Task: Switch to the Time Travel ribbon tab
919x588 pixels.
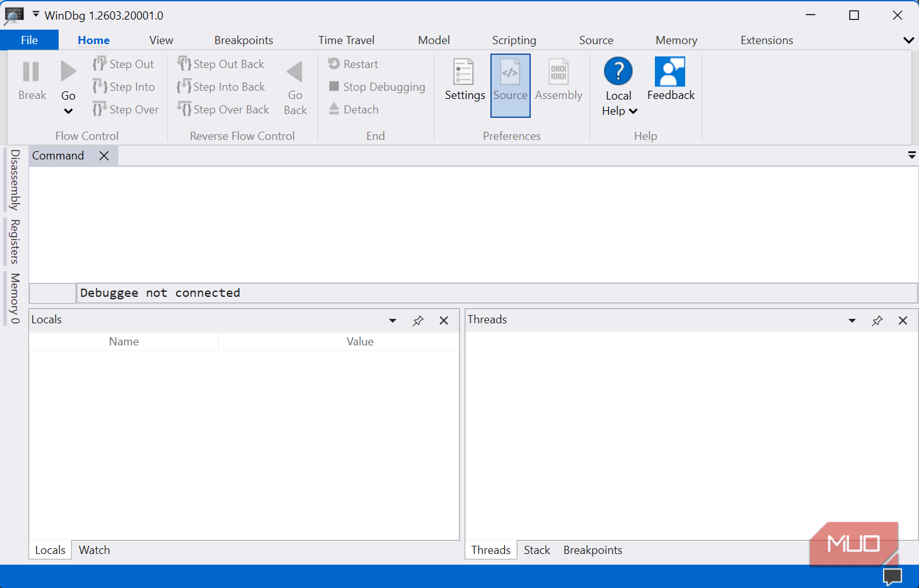Action: 346,40
